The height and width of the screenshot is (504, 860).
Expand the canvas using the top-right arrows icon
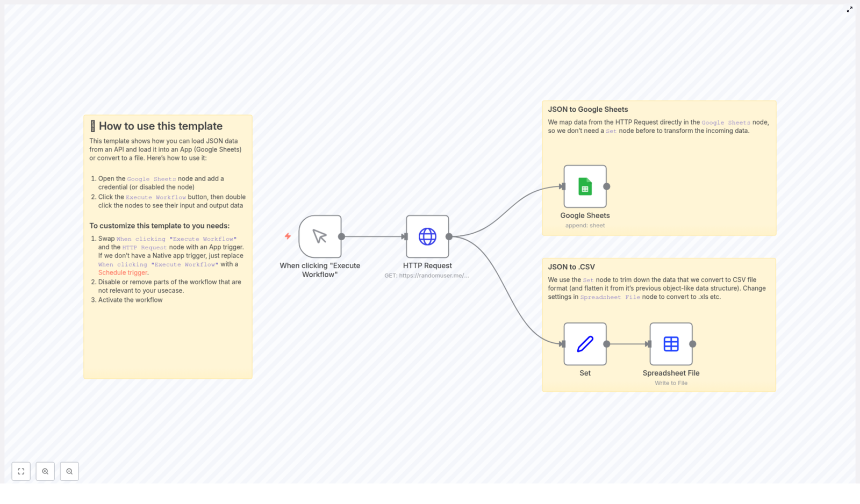(850, 9)
